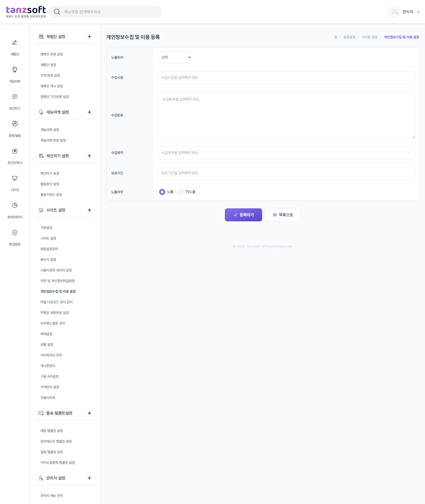Open 카카오알림톡 템플릿 설정 menu item
The height and width of the screenshot is (504, 425).
(x=58, y=463)
